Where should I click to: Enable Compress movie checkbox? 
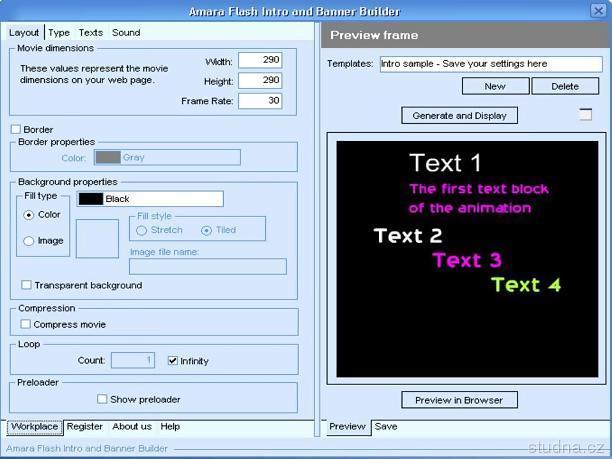click(x=26, y=324)
